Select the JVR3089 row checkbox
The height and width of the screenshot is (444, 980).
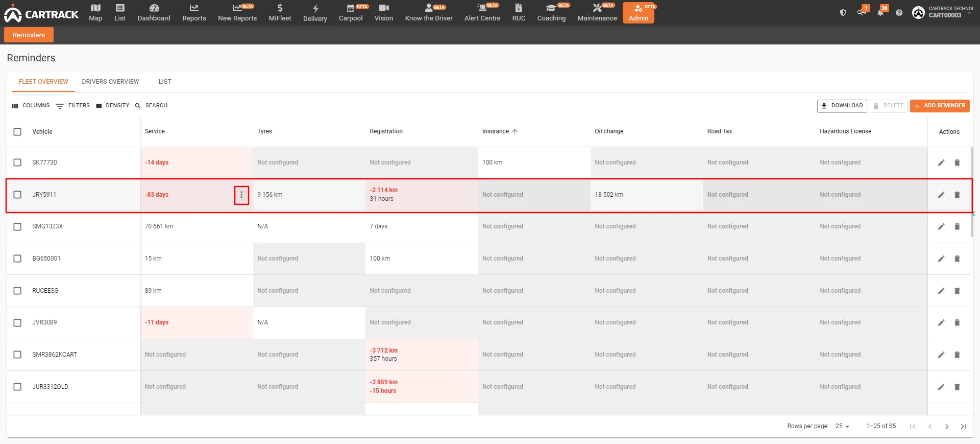point(17,322)
